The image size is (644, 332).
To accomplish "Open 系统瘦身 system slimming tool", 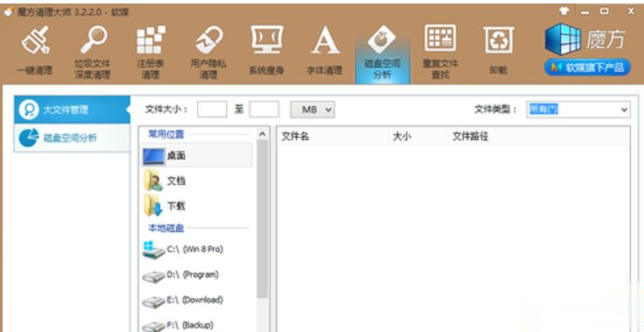I will click(266, 52).
